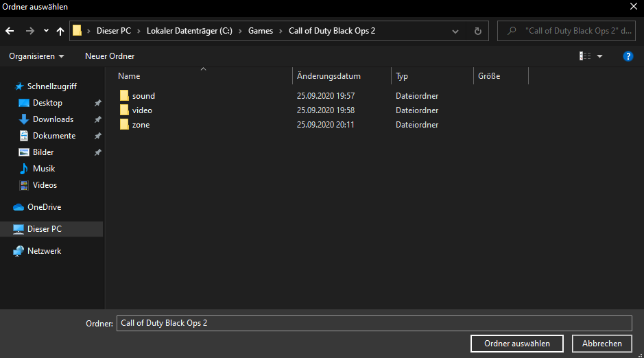Expand chevron after Games breadcrumb
Screen dimensions: 644x358
pos(281,31)
